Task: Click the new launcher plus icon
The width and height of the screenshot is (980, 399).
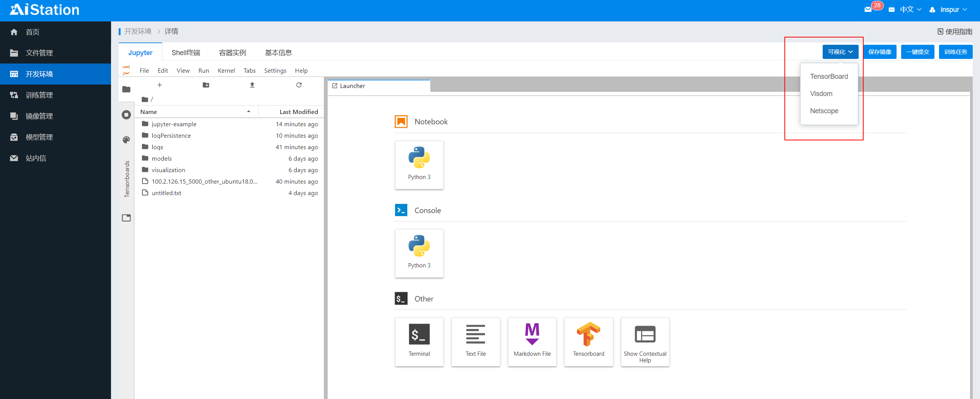Action: click(160, 85)
